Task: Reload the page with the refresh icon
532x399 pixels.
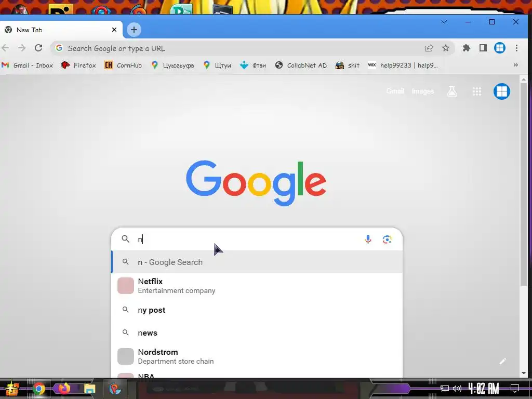Action: [x=38, y=48]
